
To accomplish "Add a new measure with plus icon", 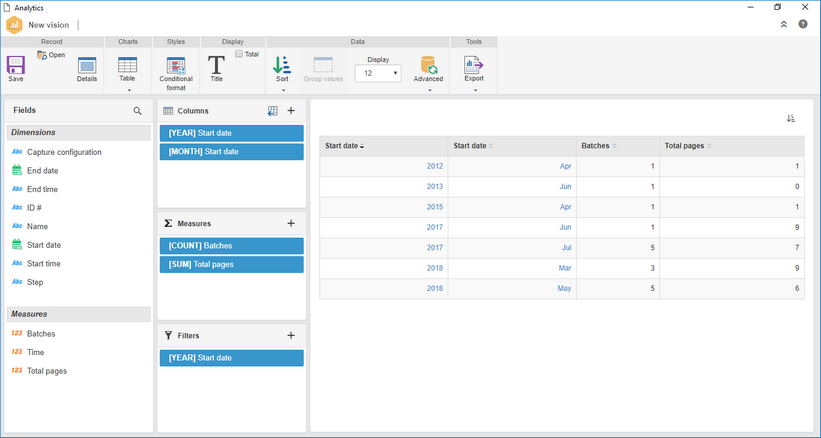I will tap(291, 223).
